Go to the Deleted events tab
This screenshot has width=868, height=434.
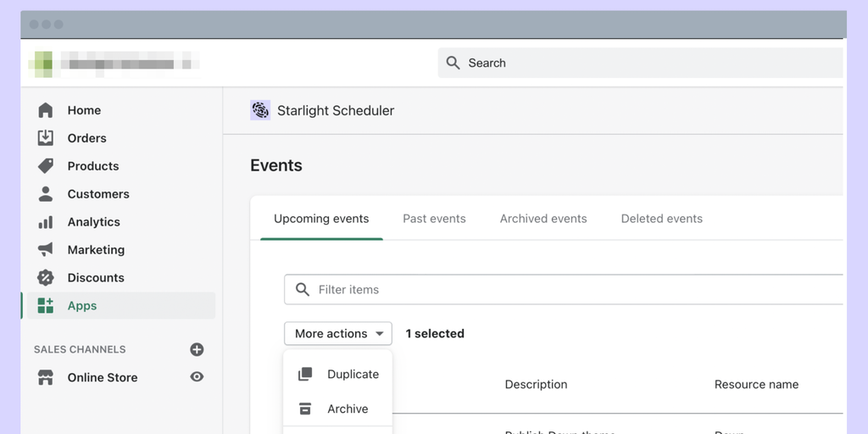(x=661, y=219)
